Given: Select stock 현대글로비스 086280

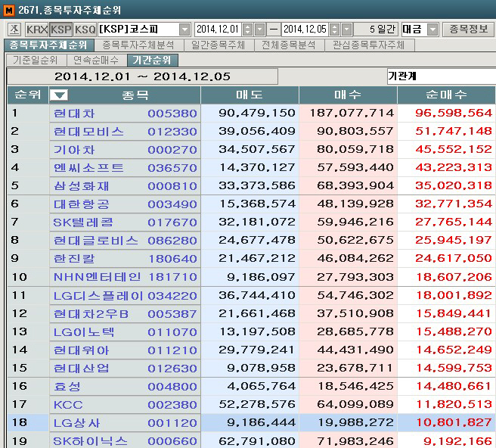Looking at the screenshot, I should pyautogui.click(x=125, y=241).
